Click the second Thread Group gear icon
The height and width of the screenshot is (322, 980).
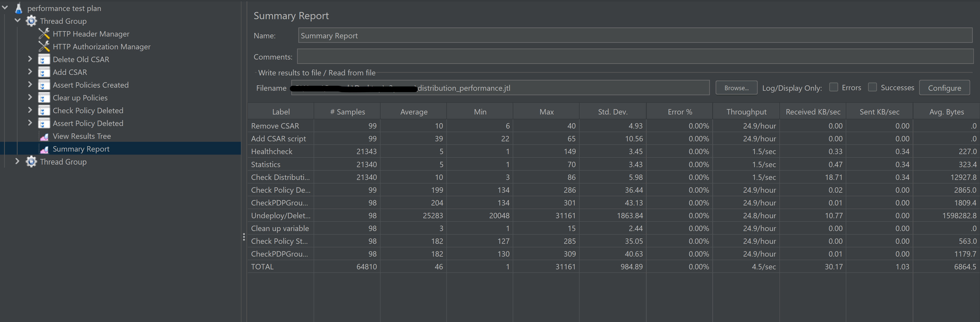pos(31,162)
